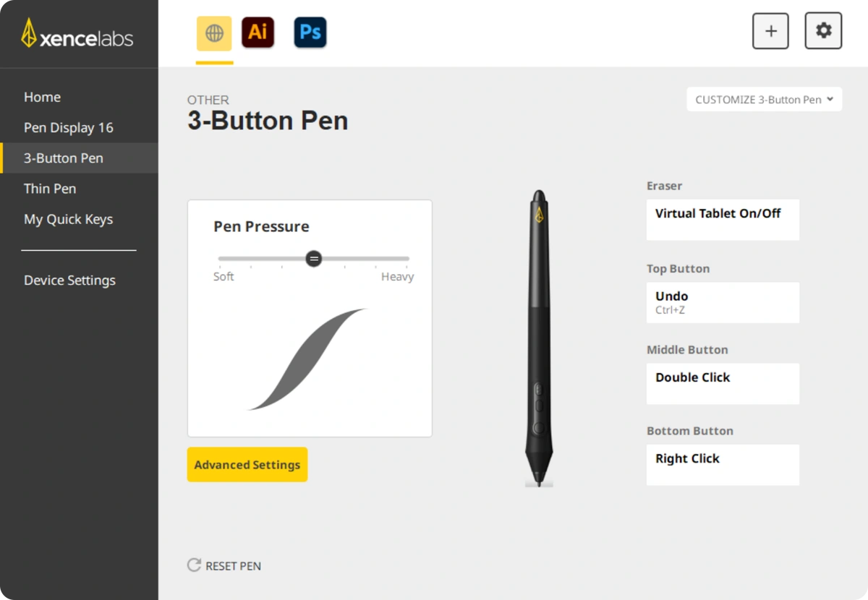The width and height of the screenshot is (868, 600).
Task: Click the pen illustration image
Action: pyautogui.click(x=539, y=338)
